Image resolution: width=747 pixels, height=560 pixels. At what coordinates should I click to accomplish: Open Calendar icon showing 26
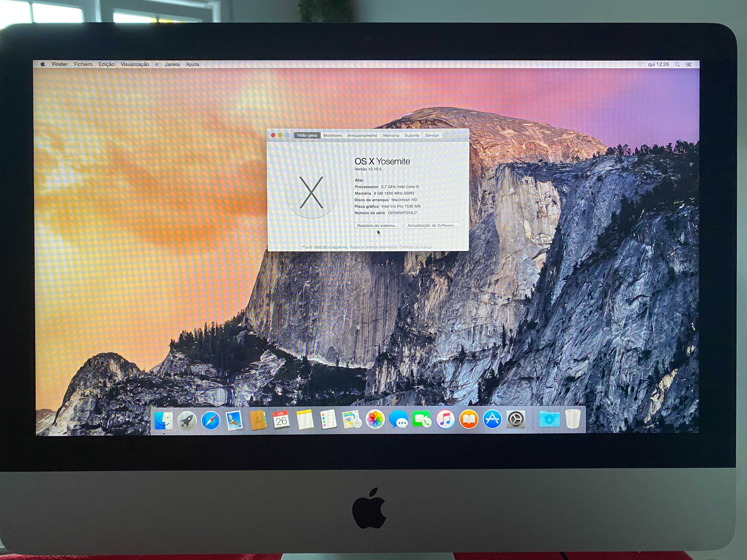point(281,420)
